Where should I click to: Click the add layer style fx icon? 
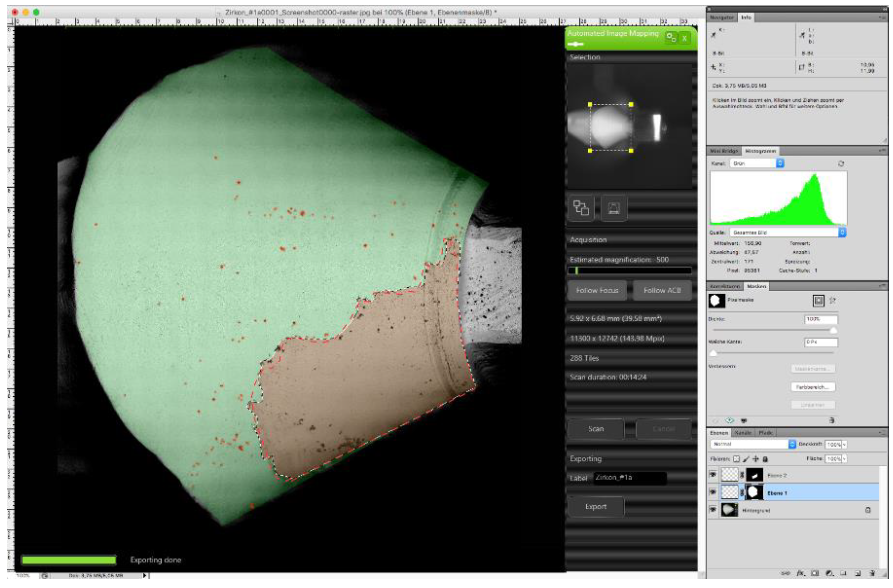801,573
